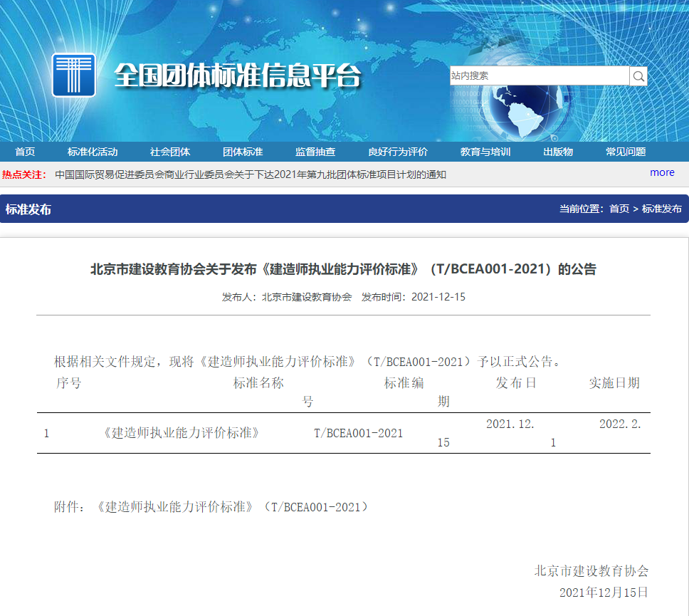Viewport: 689px width, 616px height.
Task: Select the 出版物 menu item
Action: [558, 152]
